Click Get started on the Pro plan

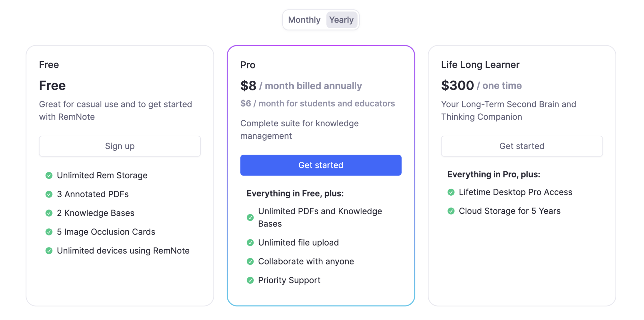[320, 165]
